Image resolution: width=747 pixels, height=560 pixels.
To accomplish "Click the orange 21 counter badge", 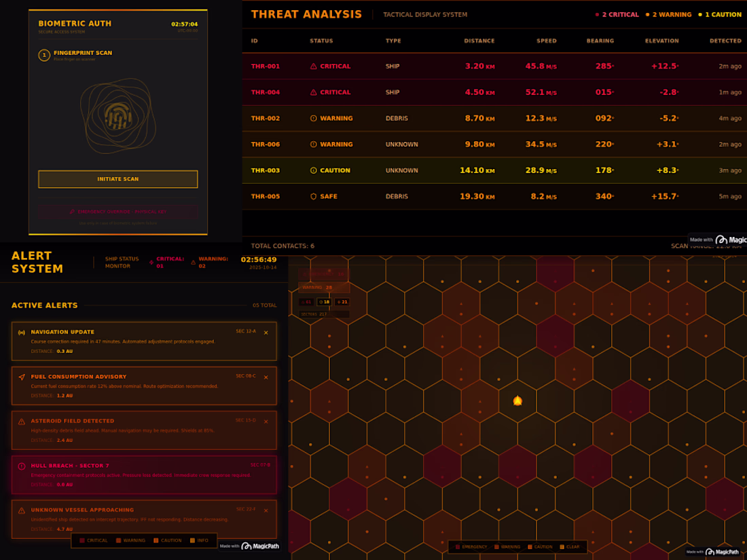I will click(x=342, y=302).
